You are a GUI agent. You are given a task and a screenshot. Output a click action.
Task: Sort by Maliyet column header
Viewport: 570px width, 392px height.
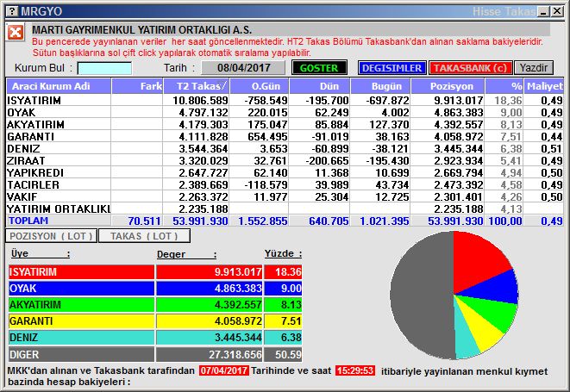[544, 86]
